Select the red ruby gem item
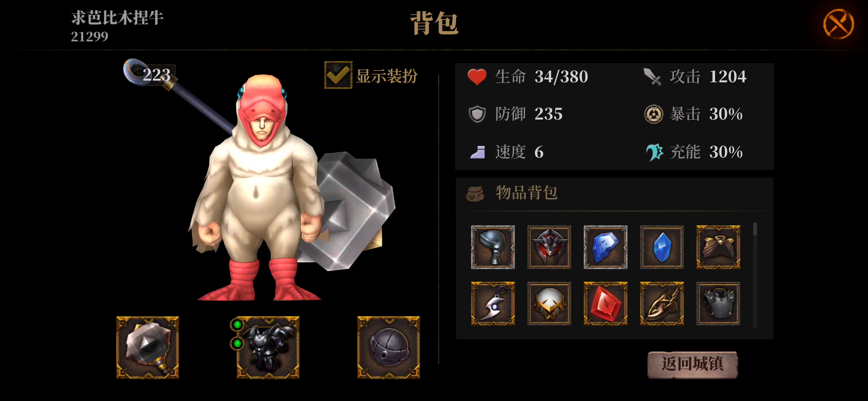868x401 pixels. (x=605, y=304)
